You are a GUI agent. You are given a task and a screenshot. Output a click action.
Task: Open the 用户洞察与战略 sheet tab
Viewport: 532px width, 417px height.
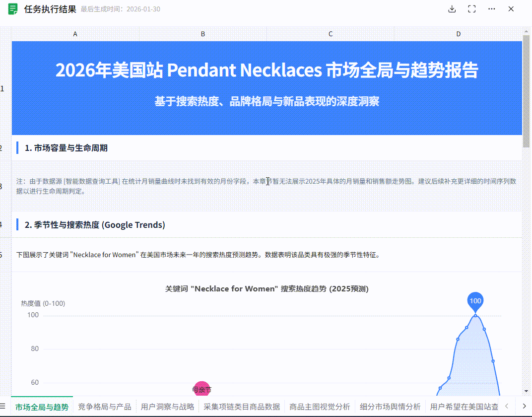tap(167, 407)
